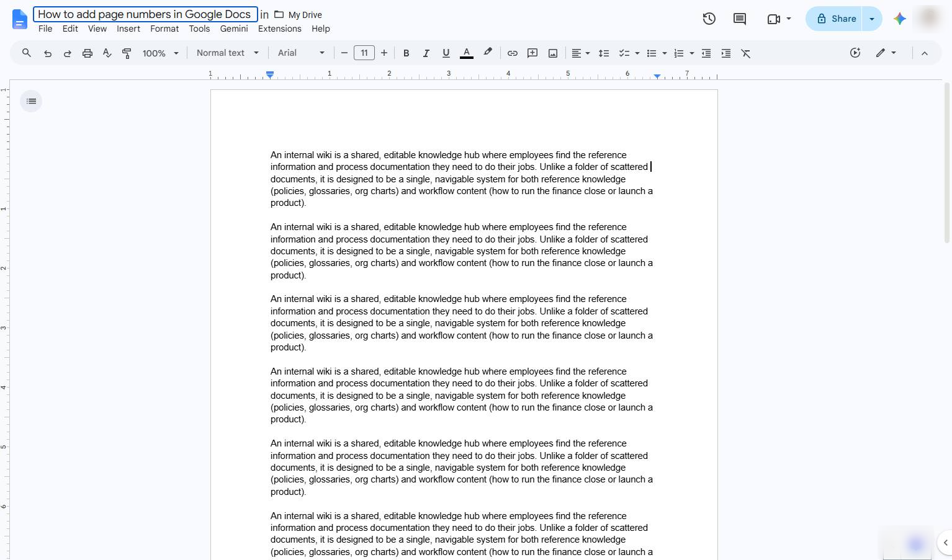Open the Format menu
Viewport: 952px width, 560px height.
click(x=164, y=29)
